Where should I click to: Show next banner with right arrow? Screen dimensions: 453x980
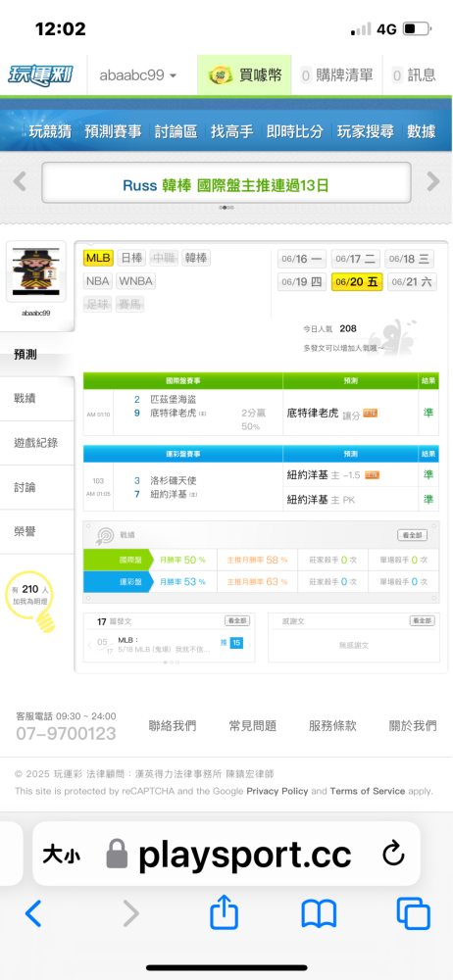tap(433, 182)
